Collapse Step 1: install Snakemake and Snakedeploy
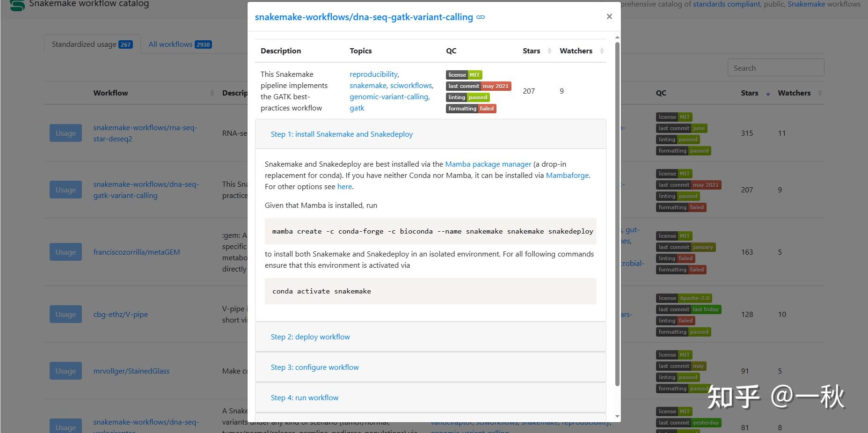868x433 pixels. click(342, 134)
